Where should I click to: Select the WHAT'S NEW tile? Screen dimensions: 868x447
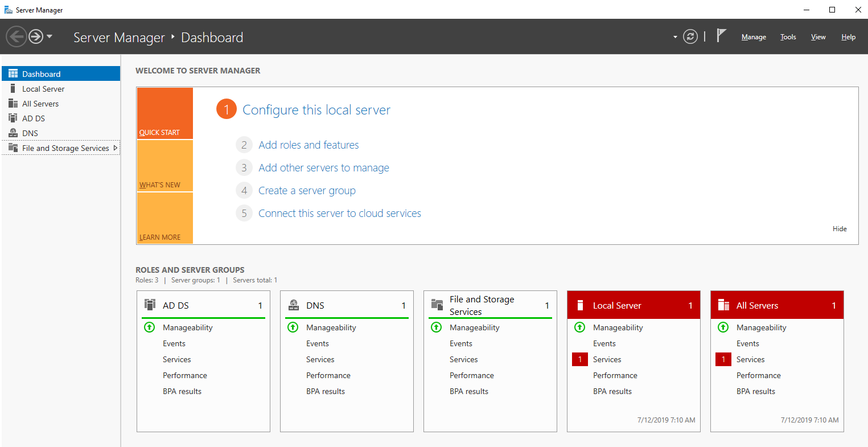[x=165, y=166]
